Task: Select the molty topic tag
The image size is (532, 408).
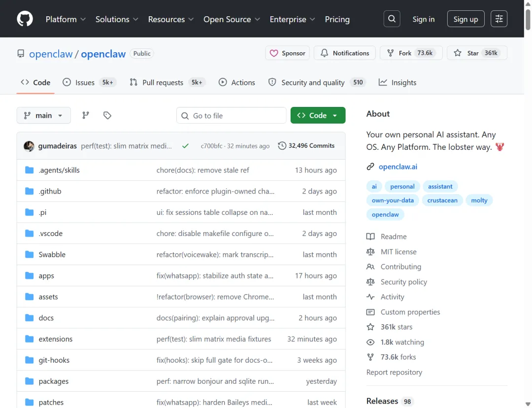Action: coord(479,200)
